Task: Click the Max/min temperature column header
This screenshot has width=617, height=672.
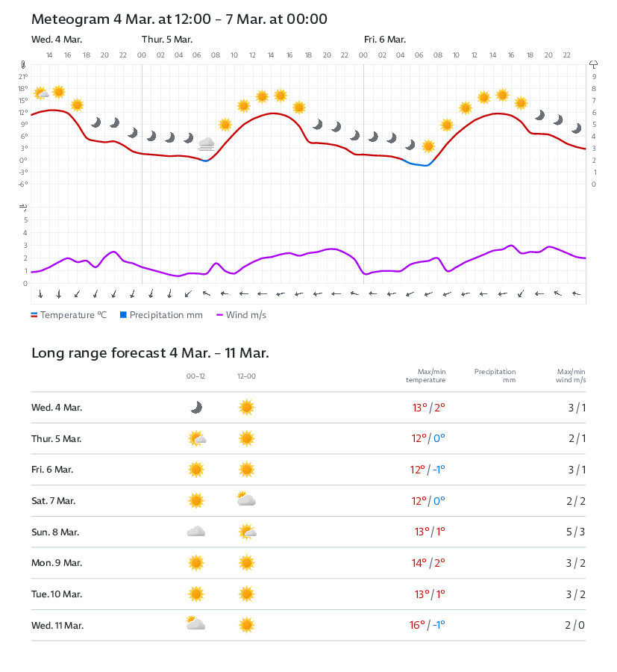Action: click(x=425, y=376)
